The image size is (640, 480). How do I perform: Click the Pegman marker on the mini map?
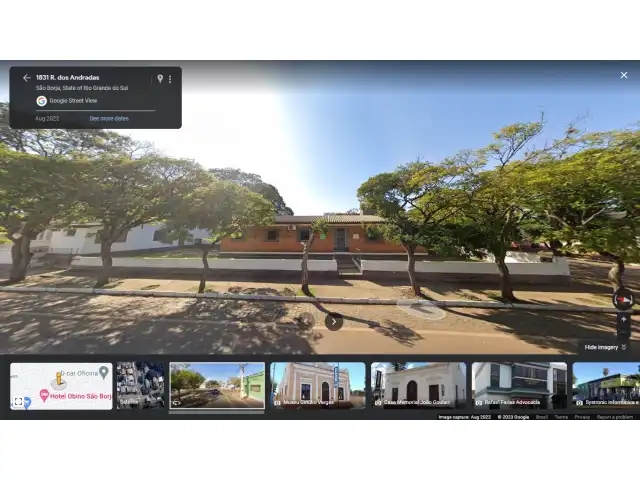[x=59, y=380]
